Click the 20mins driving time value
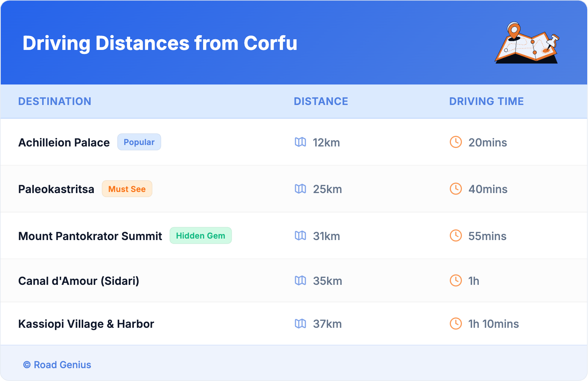The height and width of the screenshot is (381, 588). pos(488,142)
